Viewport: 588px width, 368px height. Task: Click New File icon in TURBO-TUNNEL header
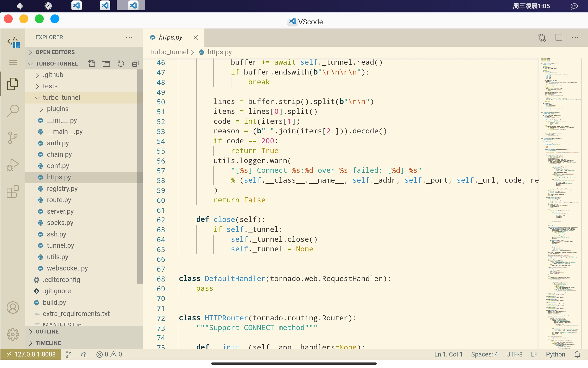pyautogui.click(x=92, y=63)
